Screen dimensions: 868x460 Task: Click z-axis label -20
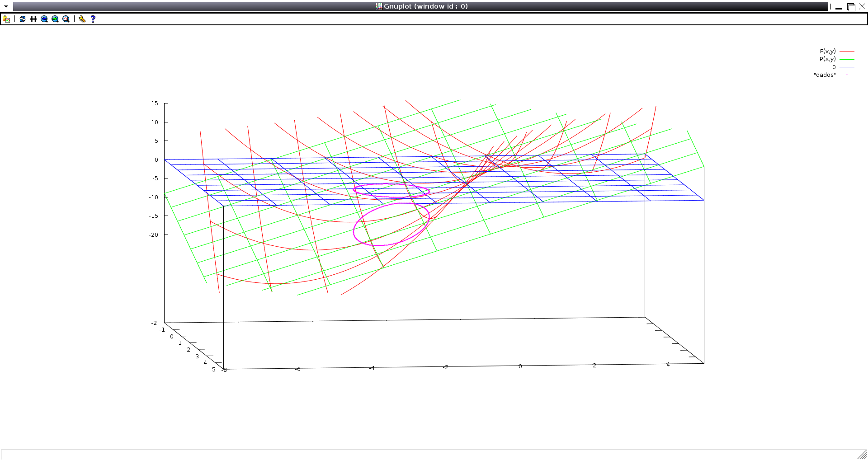coord(154,235)
